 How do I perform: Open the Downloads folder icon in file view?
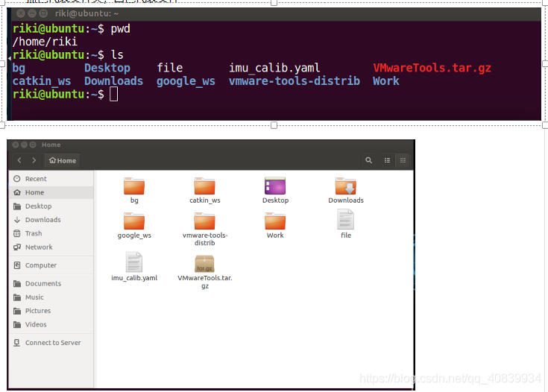pyautogui.click(x=346, y=186)
